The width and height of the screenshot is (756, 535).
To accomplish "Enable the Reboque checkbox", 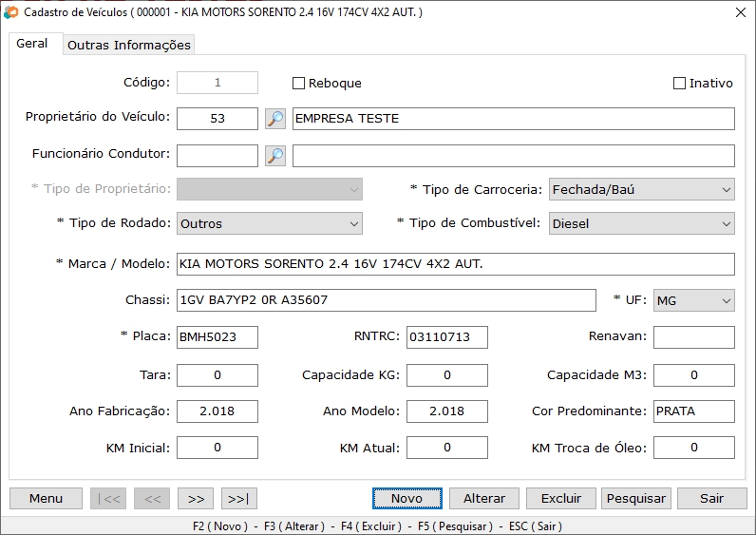I will 298,84.
